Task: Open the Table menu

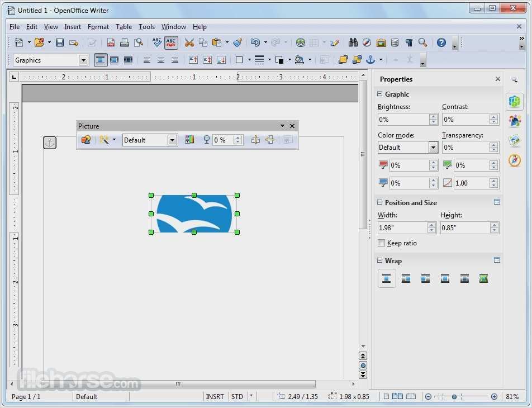Action: coord(123,27)
